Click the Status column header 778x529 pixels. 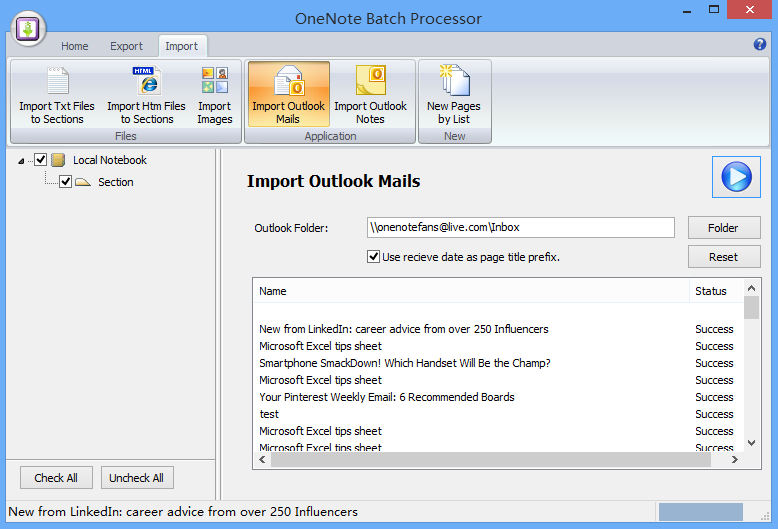coord(716,291)
